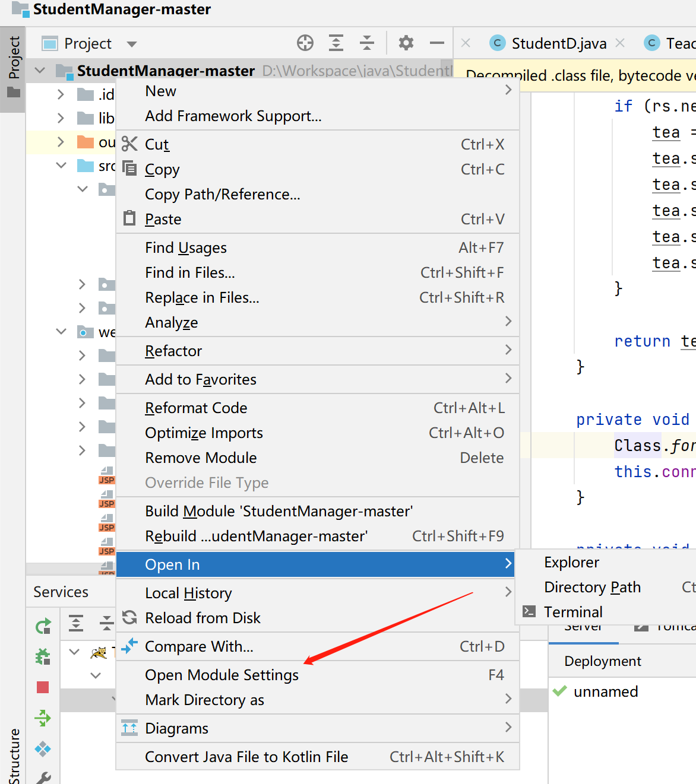This screenshot has height=784, width=696.
Task: Choose Explorer in Open In submenu
Action: click(606, 562)
